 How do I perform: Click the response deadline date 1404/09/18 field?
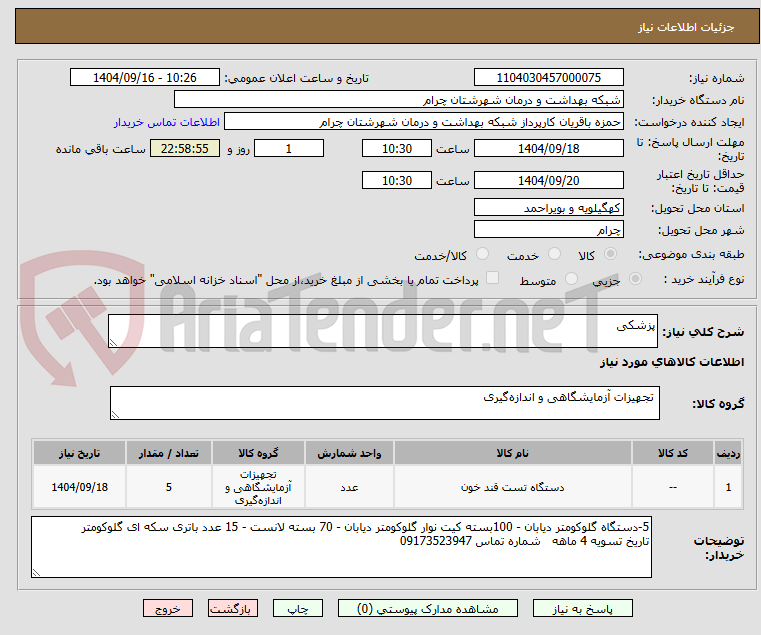point(548,149)
